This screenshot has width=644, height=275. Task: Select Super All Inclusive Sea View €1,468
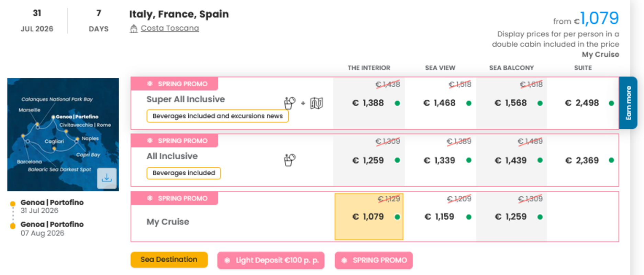[440, 103]
